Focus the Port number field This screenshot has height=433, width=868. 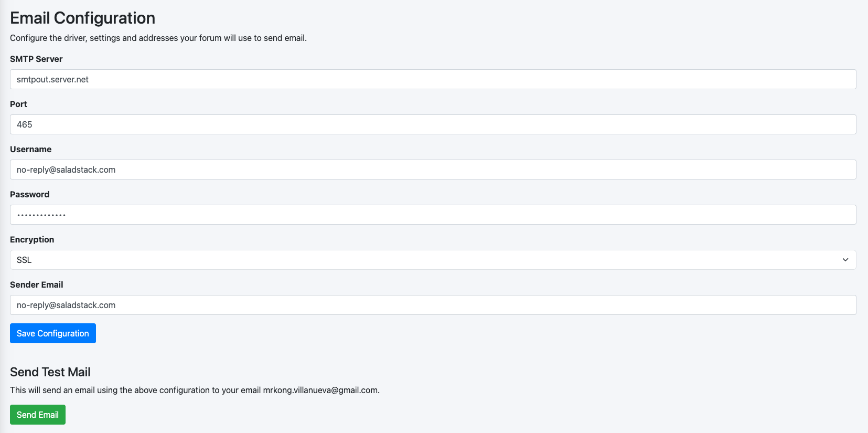[x=433, y=124]
